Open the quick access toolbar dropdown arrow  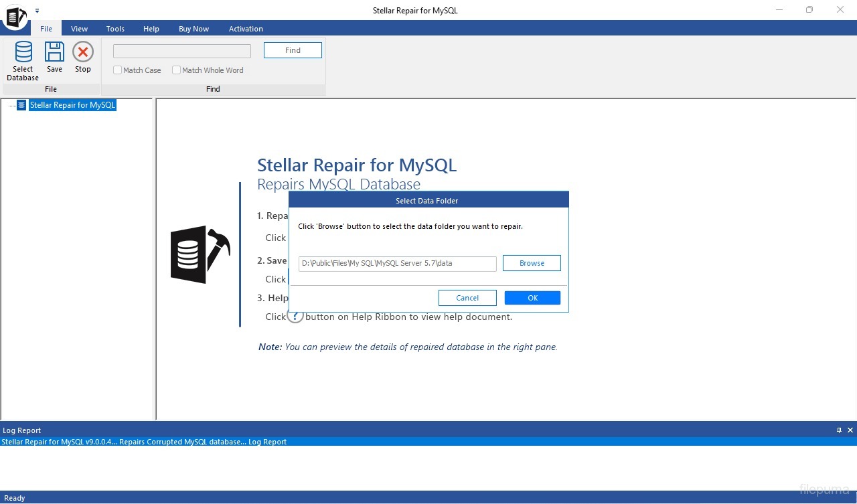(x=37, y=11)
